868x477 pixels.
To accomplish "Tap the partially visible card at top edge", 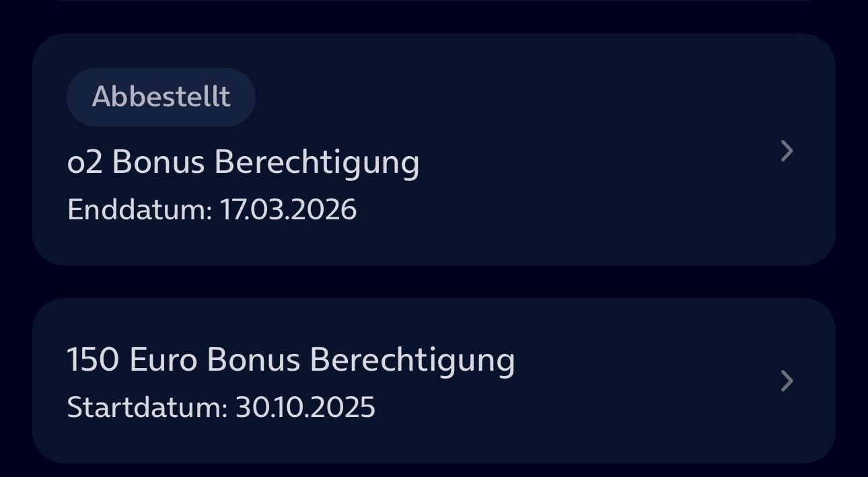I will [x=433, y=1].
